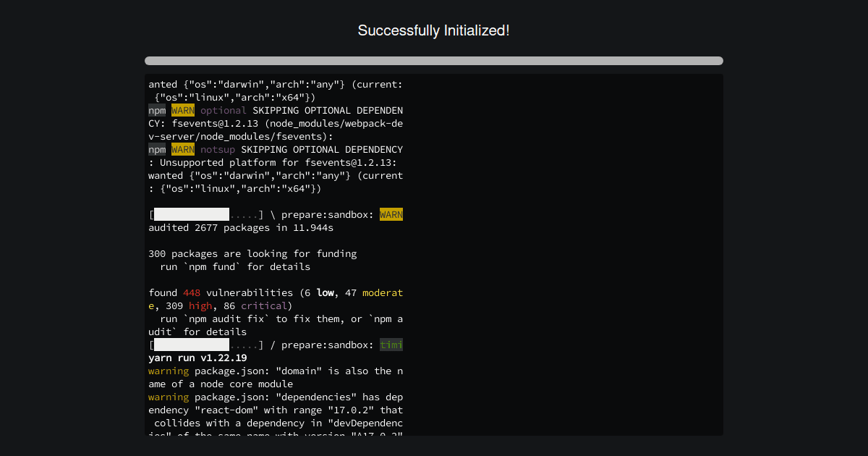Click the npm audit fix suggestion text
868x456 pixels.
click(275, 318)
